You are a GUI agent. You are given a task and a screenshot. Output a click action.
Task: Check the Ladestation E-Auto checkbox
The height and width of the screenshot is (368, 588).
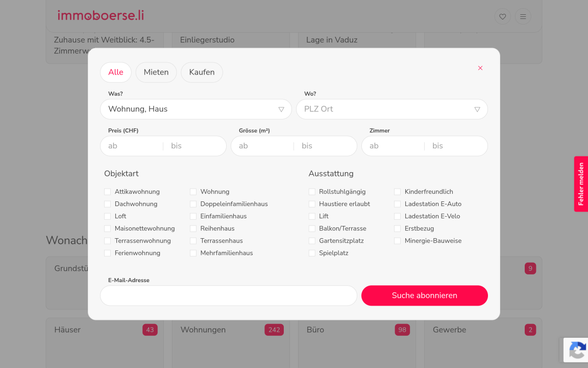pyautogui.click(x=398, y=204)
